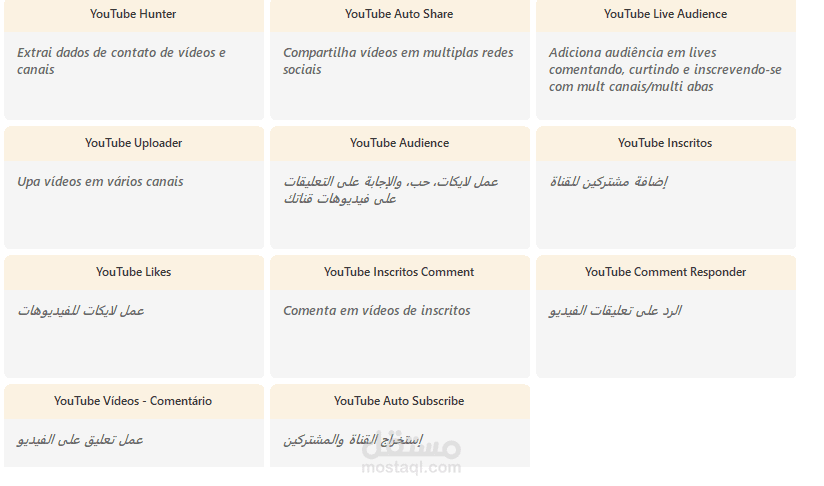Choose the YouTube Likes card header
Image resolution: width=824 pixels, height=486 pixels.
point(133,272)
